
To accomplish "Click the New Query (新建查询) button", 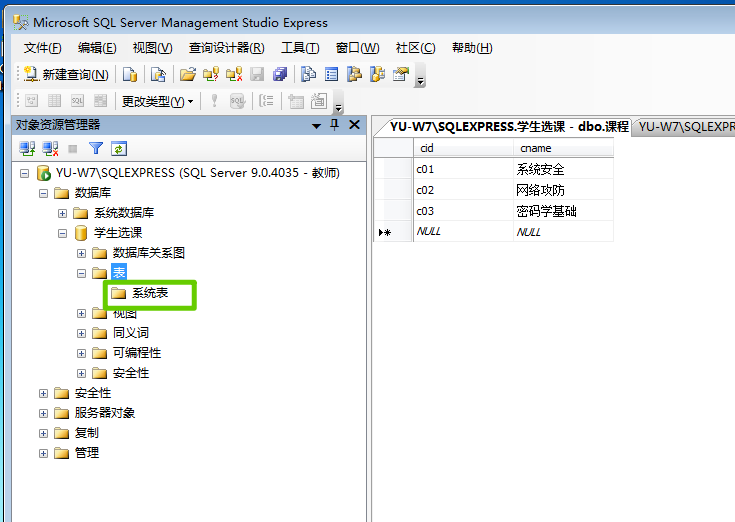I will pos(67,75).
